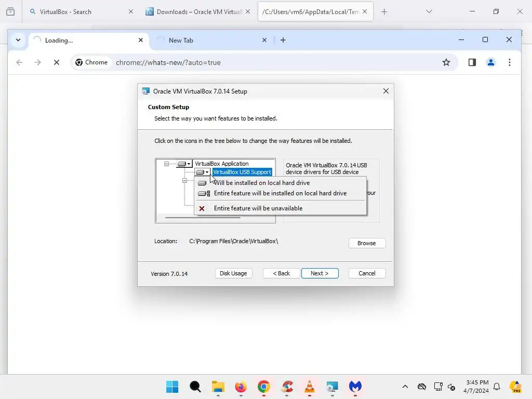The height and width of the screenshot is (399, 532).
Task: Open CCleaner from taskbar
Action: click(x=287, y=387)
